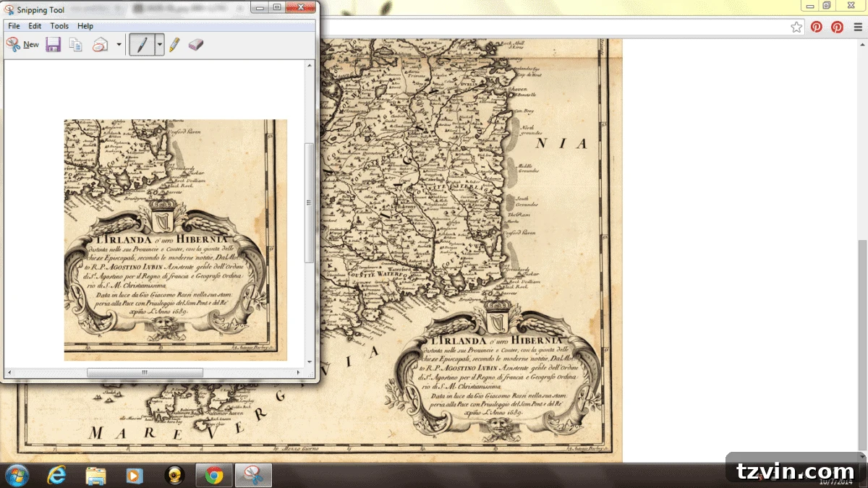Open the Windows Start menu

click(16, 475)
